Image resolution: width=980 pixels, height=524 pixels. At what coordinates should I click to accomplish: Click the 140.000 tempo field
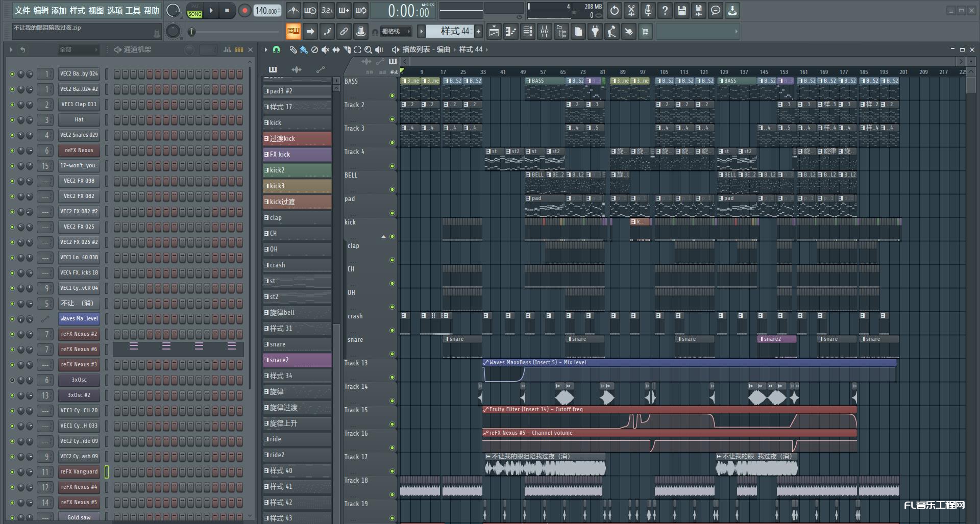(x=267, y=11)
